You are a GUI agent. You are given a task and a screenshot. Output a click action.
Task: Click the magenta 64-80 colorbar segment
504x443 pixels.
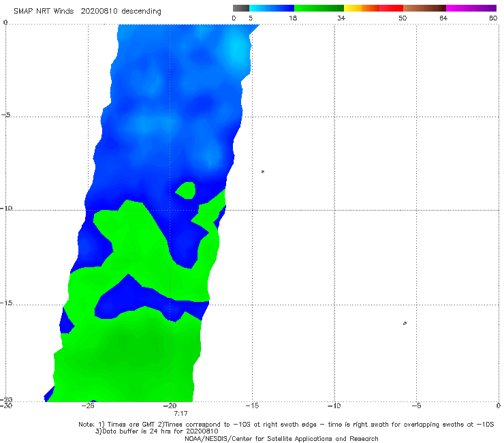tap(471, 8)
